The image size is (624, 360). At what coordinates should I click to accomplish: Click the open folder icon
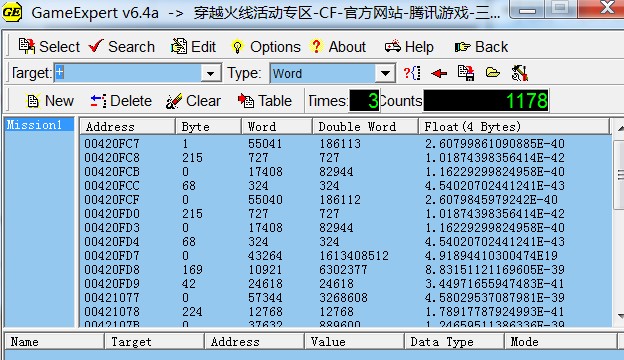(492, 73)
